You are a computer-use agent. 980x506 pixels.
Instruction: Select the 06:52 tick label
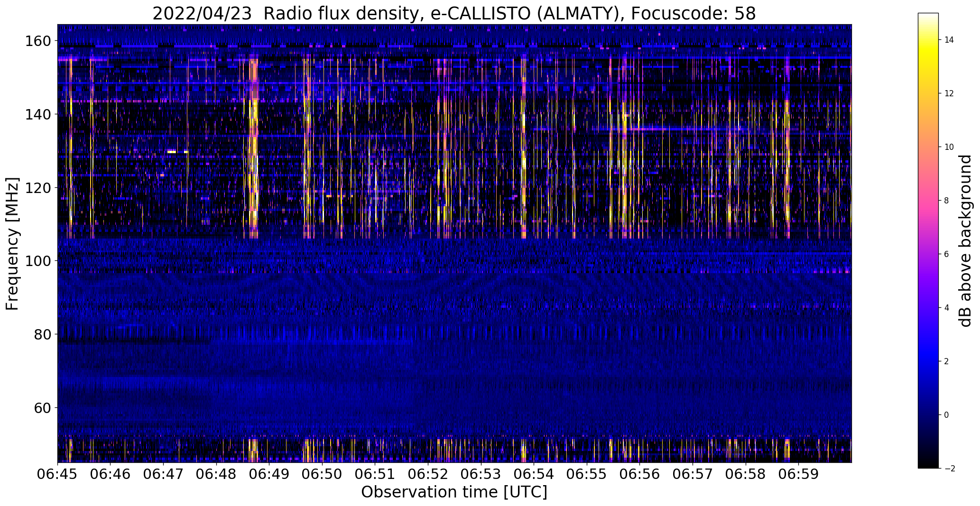coord(428,474)
